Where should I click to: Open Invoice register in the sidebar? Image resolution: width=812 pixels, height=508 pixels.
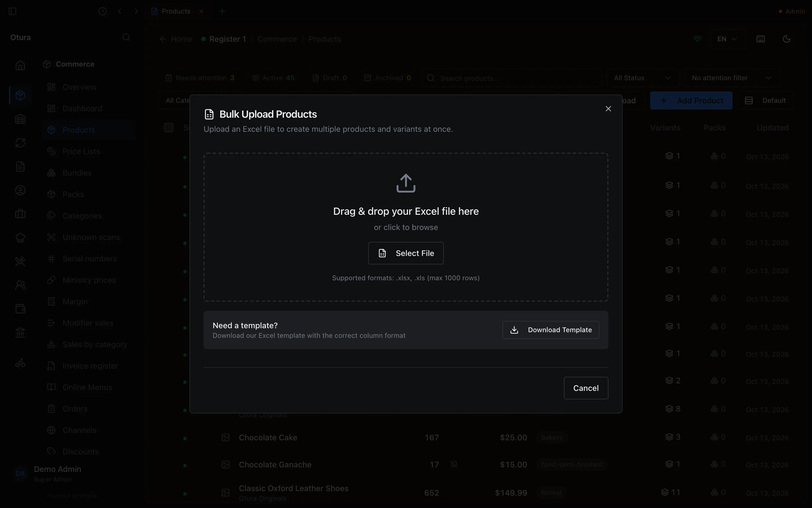click(88, 366)
